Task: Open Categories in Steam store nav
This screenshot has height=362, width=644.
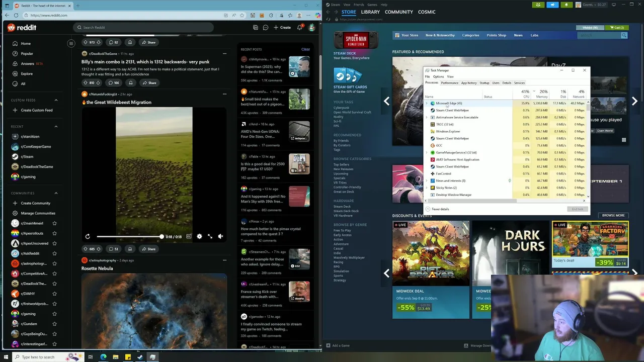Action: tap(470, 35)
